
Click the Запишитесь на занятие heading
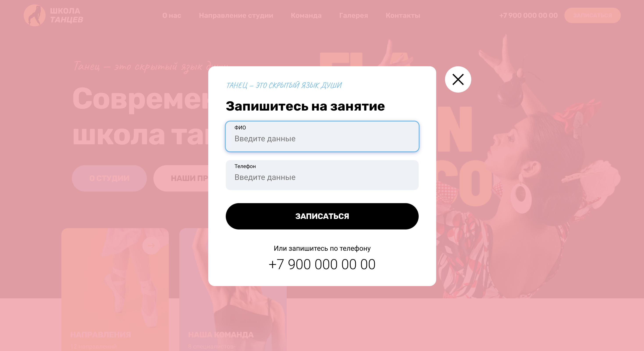(x=305, y=106)
